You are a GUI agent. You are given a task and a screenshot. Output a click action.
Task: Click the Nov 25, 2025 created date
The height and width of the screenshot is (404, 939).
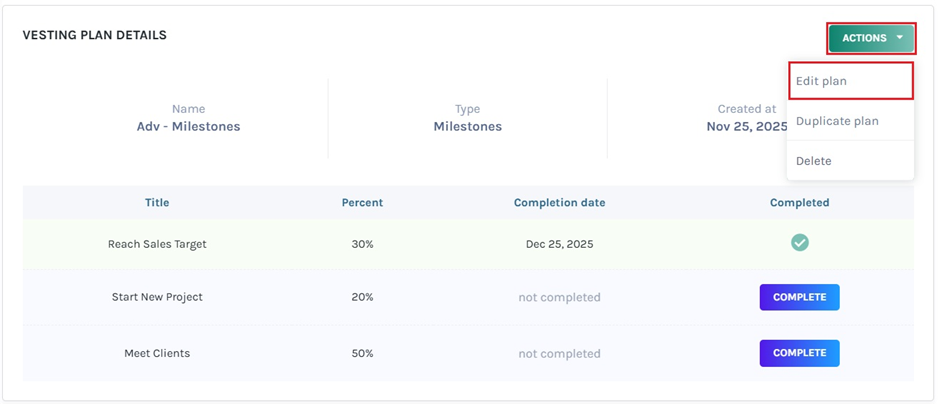tap(746, 127)
